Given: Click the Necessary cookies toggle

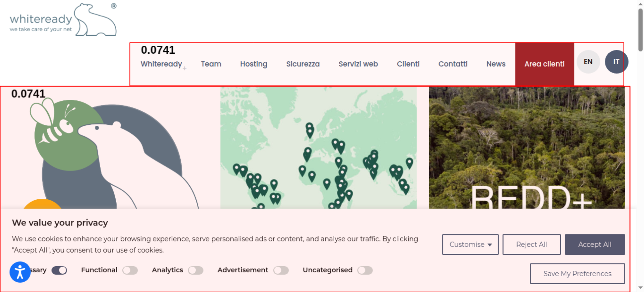Looking at the screenshot, I should pos(59,270).
